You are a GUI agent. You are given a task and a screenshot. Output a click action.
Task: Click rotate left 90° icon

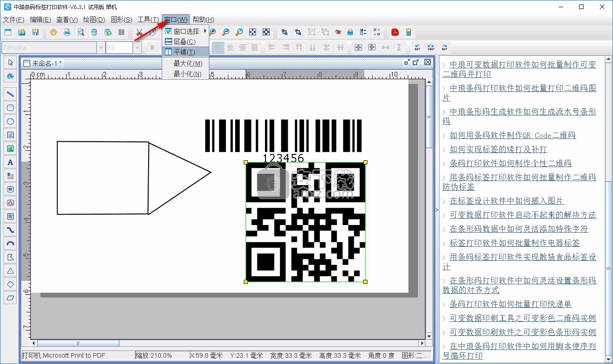tap(417, 48)
